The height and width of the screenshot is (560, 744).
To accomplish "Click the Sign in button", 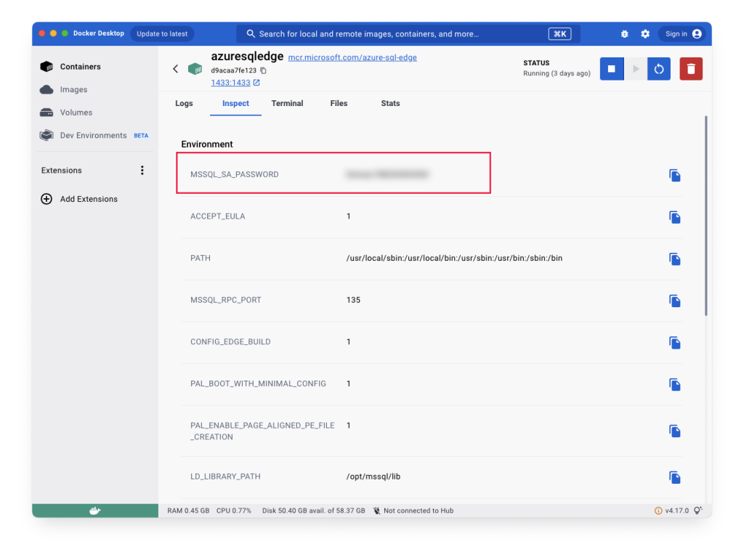I will point(683,33).
